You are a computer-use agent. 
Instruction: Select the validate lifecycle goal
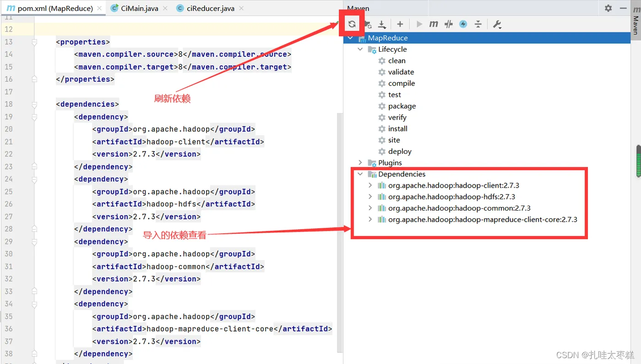[x=401, y=72]
